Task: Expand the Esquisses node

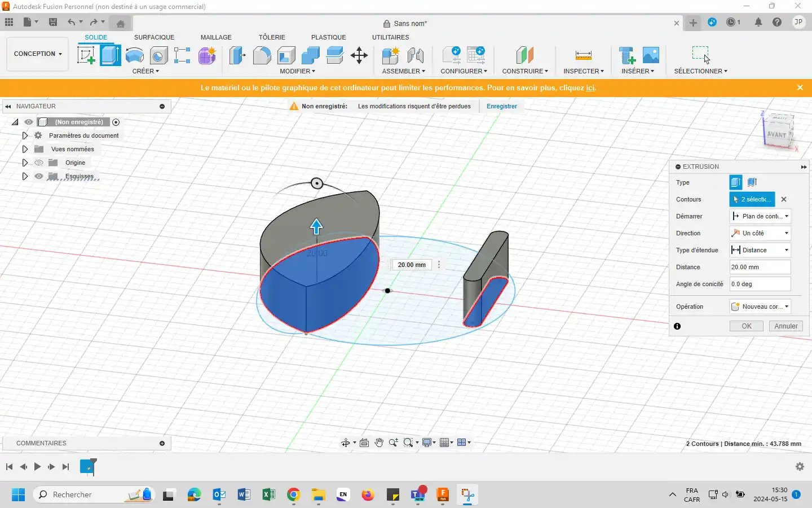Action: [x=25, y=176]
